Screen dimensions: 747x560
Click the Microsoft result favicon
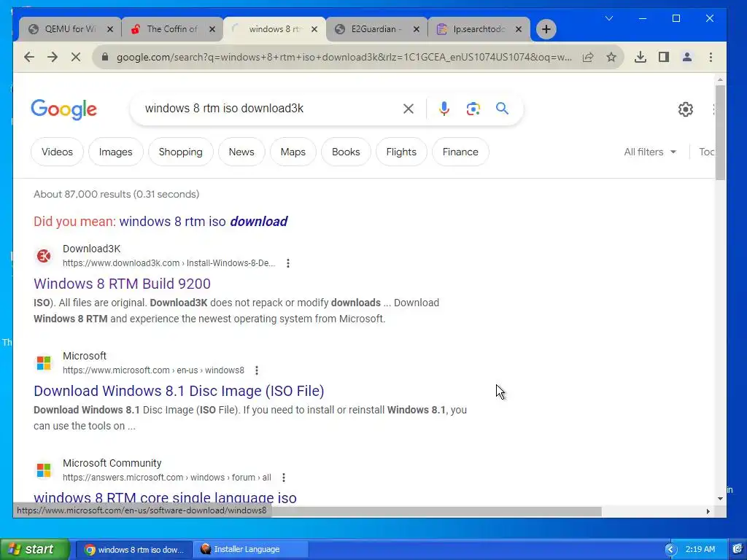(44, 363)
